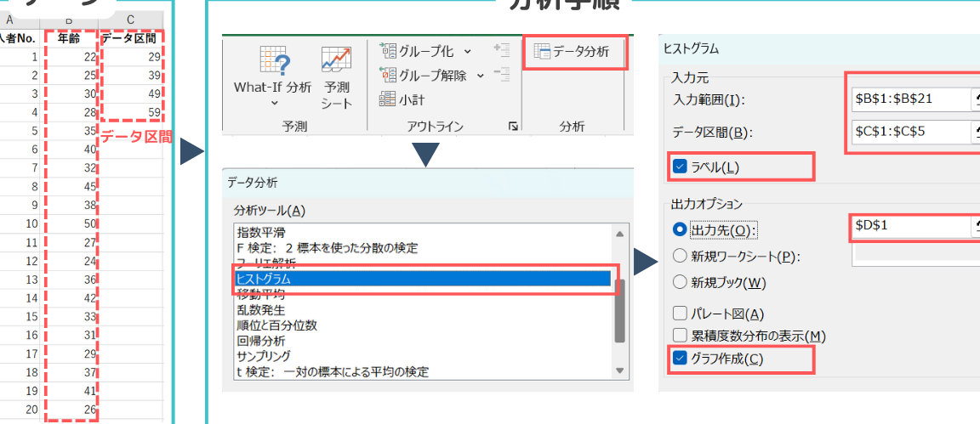The height and width of the screenshot is (424, 980).
Task: Click the list scrollbar down arrow
Action: click(x=619, y=370)
